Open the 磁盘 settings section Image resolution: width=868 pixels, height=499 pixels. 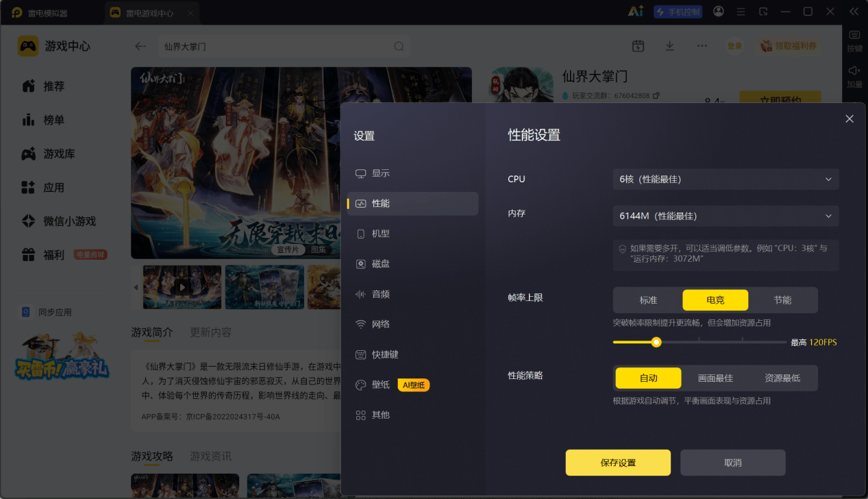(x=412, y=264)
